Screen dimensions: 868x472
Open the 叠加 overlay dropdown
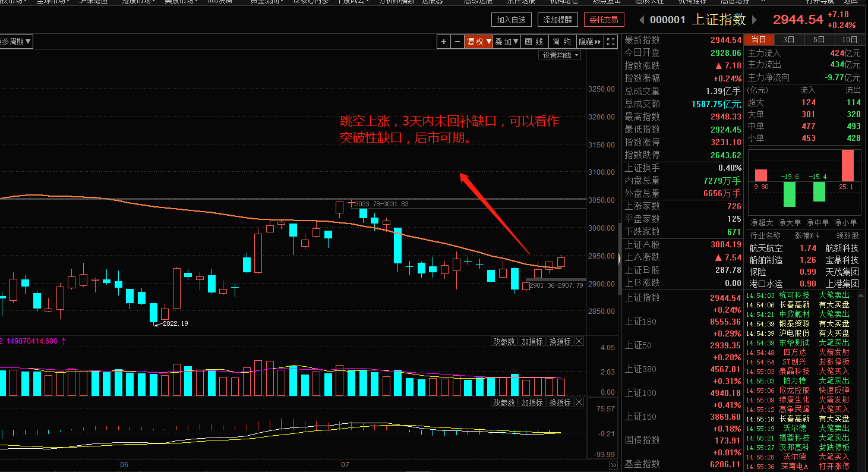[507, 42]
